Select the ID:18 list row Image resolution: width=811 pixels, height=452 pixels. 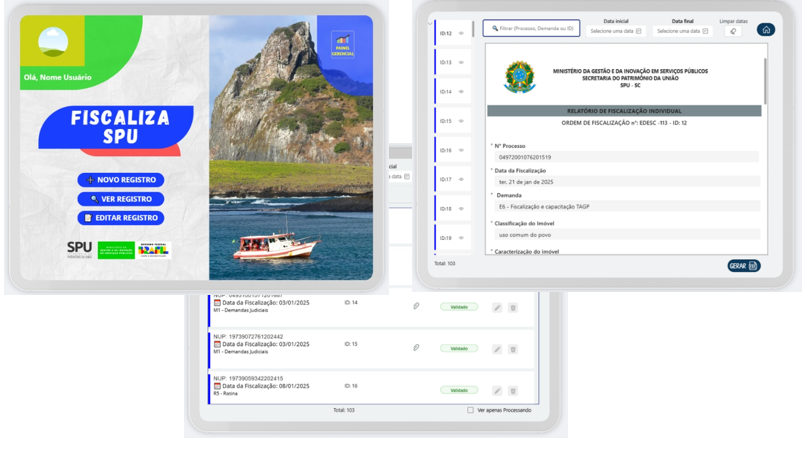(x=453, y=208)
